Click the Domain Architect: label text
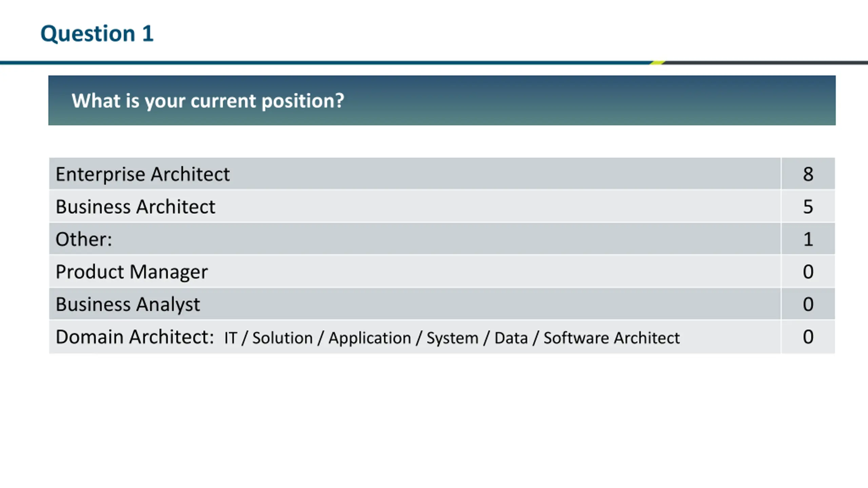Image resolution: width=868 pixels, height=488 pixels. coord(135,337)
